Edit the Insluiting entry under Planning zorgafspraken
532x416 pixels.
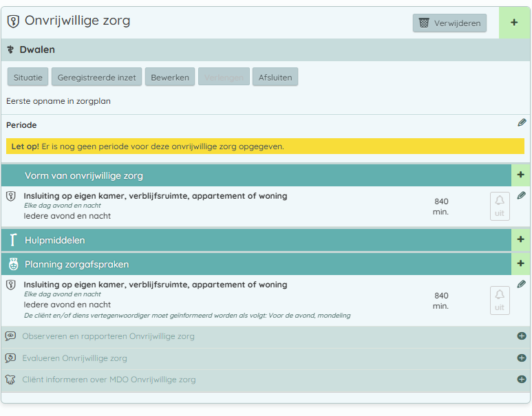pos(522,284)
